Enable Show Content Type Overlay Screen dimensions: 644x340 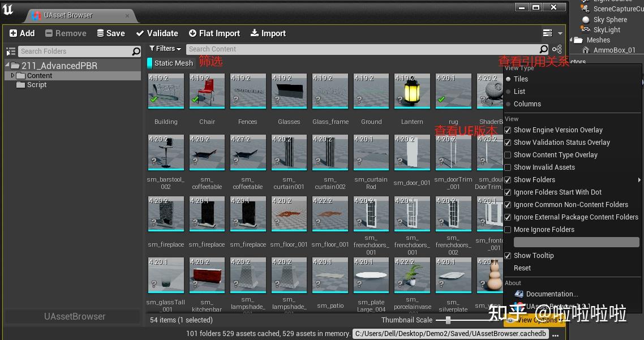(x=508, y=155)
